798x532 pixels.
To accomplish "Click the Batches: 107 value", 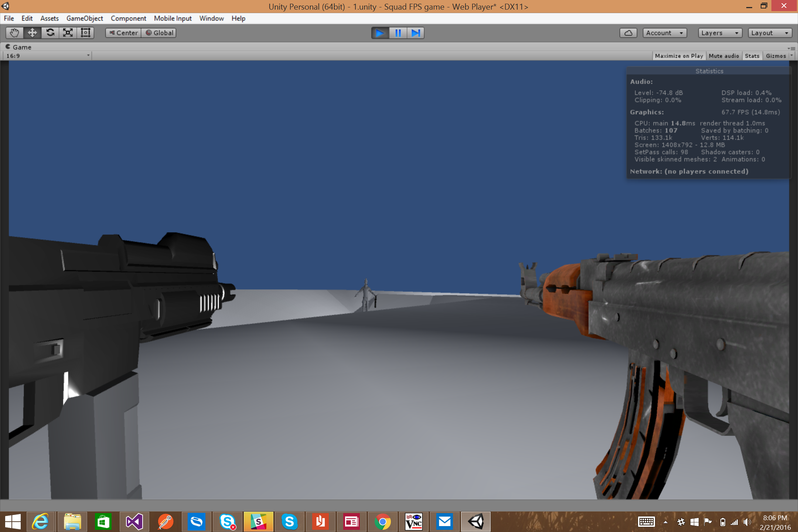I will coord(656,130).
